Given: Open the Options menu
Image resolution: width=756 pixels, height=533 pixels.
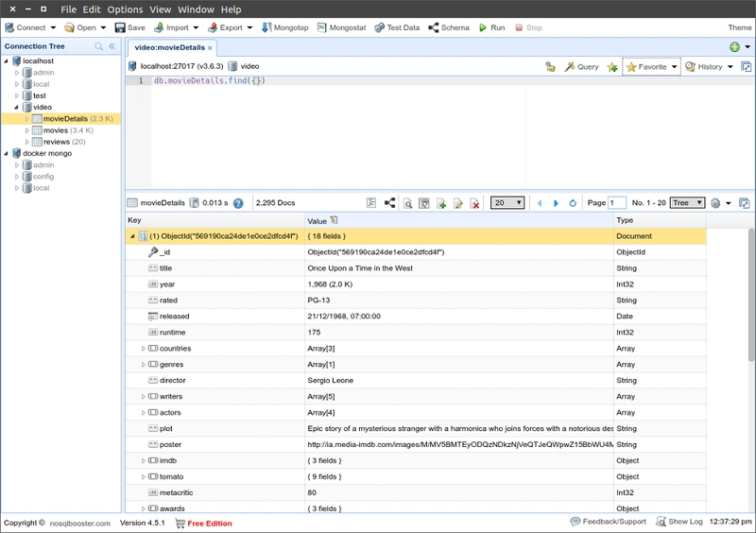Looking at the screenshot, I should click(x=125, y=9).
